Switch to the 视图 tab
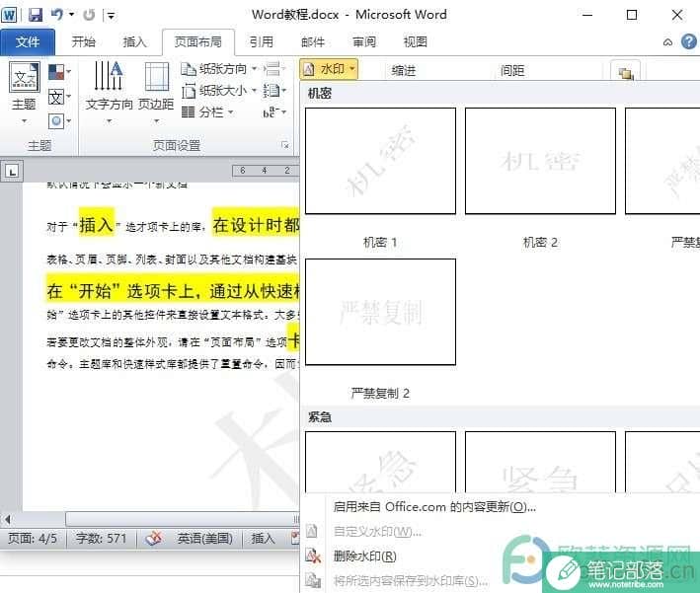The width and height of the screenshot is (700, 593). [x=416, y=42]
